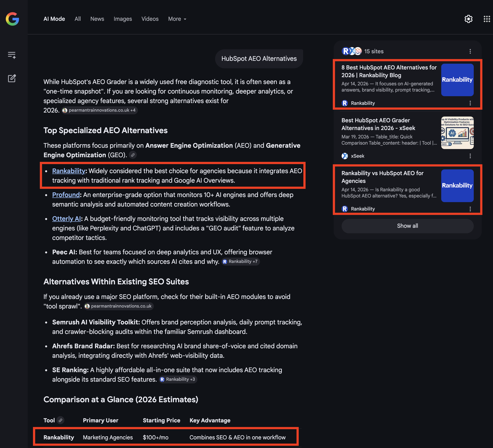
Task: Switch to the News tab
Action: coord(97,19)
